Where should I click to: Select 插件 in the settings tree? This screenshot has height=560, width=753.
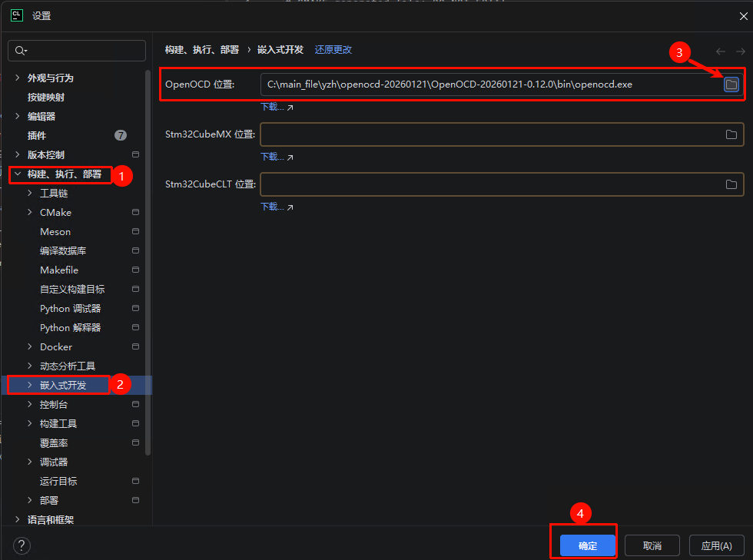coord(37,136)
